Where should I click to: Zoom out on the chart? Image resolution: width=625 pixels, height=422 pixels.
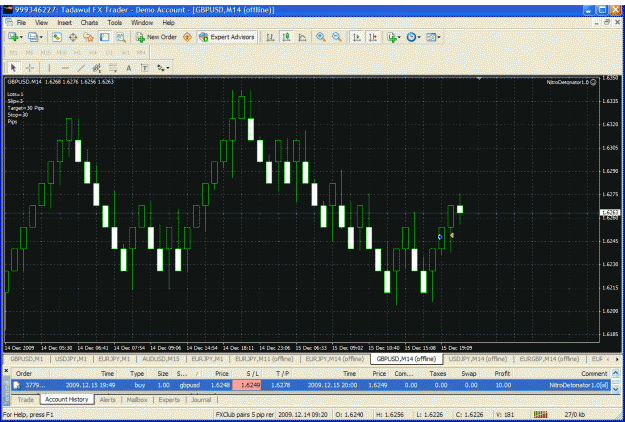tap(337, 37)
